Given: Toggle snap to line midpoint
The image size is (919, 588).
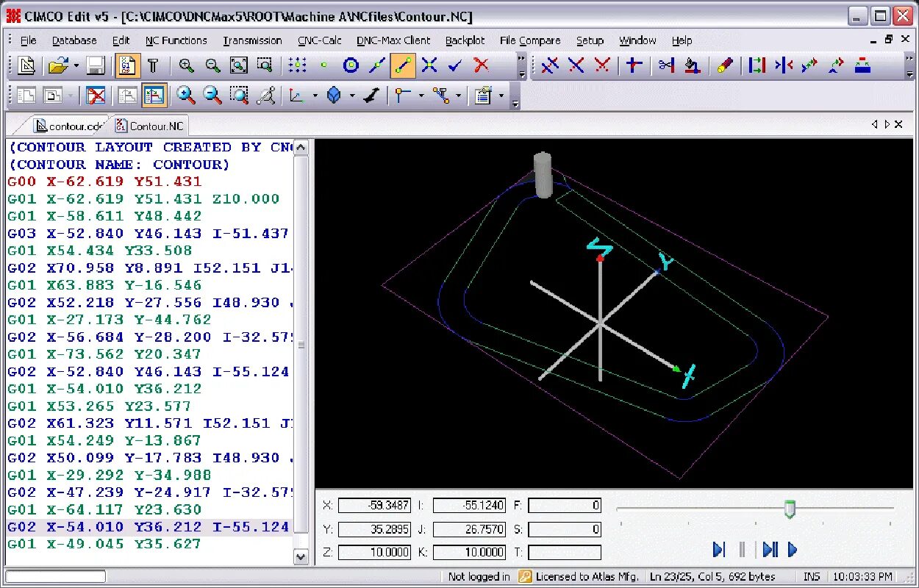Looking at the screenshot, I should (376, 65).
